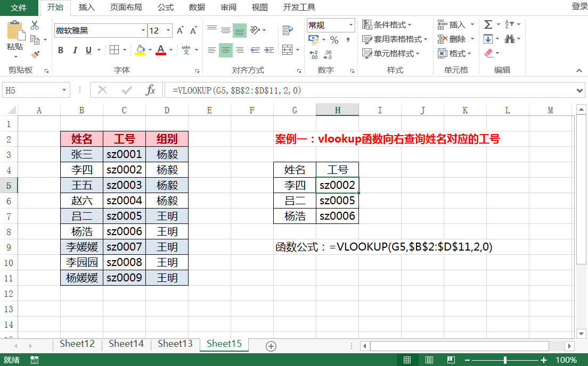This screenshot has height=366, width=588.
Task: Toggle align text right
Action: pos(240,50)
